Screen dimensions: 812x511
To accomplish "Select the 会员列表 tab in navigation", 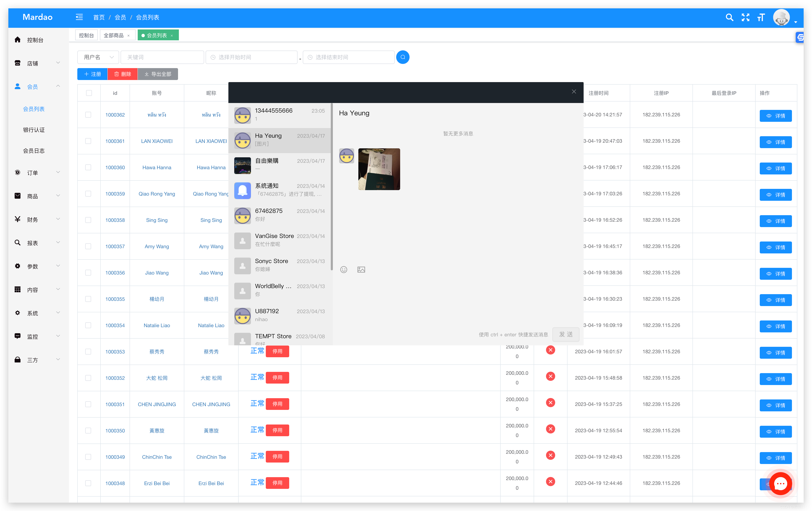I will coord(34,109).
